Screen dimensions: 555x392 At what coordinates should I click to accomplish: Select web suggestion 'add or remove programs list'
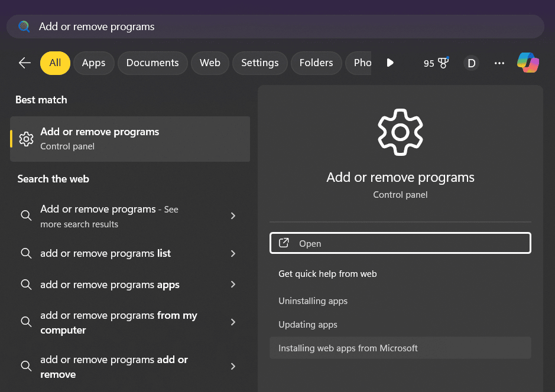point(130,253)
